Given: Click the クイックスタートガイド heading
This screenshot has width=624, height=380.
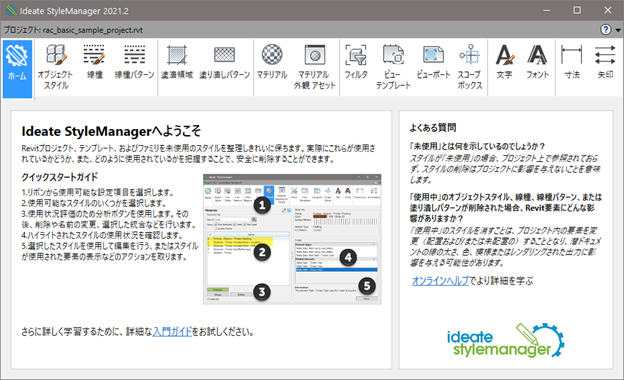Looking at the screenshot, I should coord(60,177).
